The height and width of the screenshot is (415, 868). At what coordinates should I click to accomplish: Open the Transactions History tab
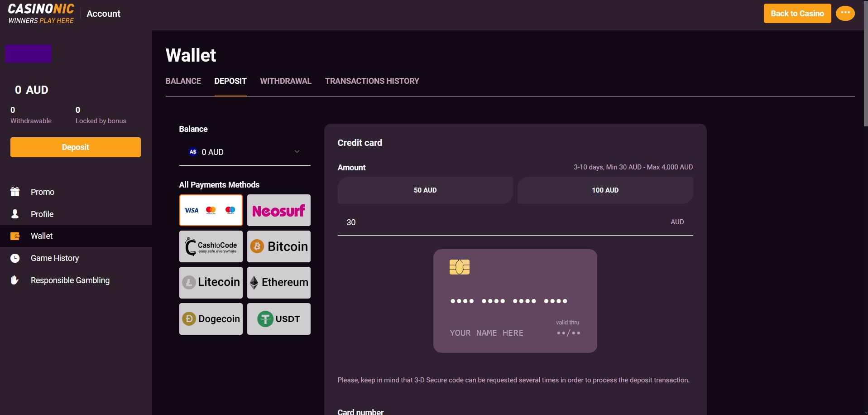pos(372,81)
